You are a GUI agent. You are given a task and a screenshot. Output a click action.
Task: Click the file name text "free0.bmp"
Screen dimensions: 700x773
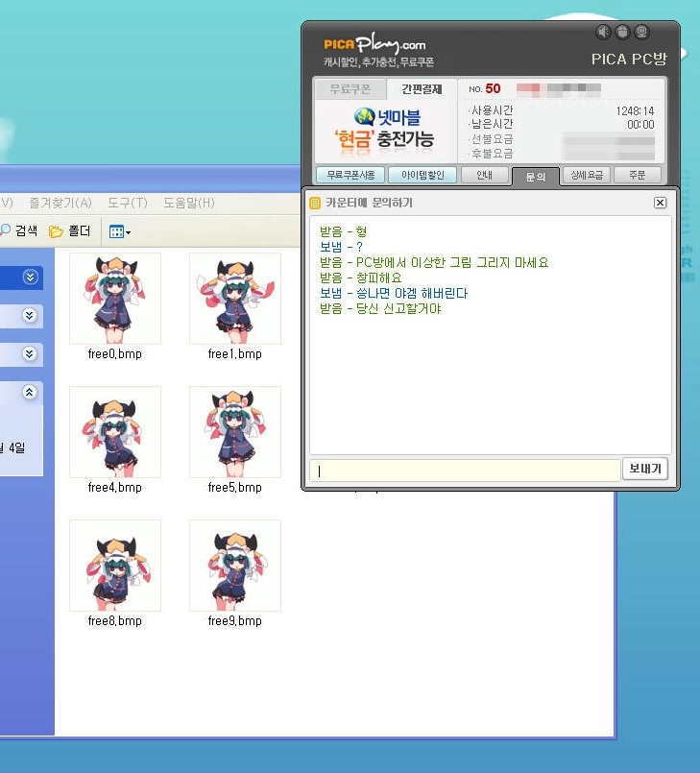tap(115, 354)
